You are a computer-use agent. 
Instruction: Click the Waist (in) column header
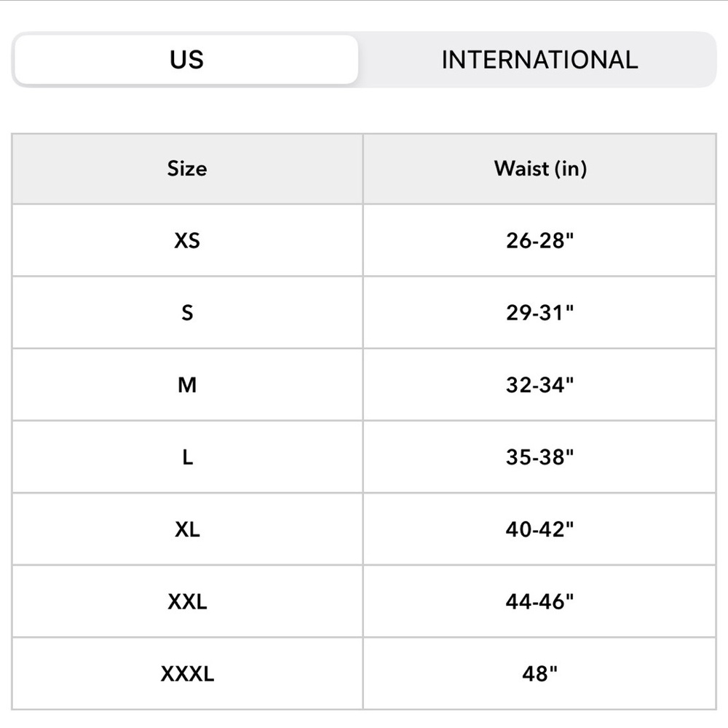point(540,168)
